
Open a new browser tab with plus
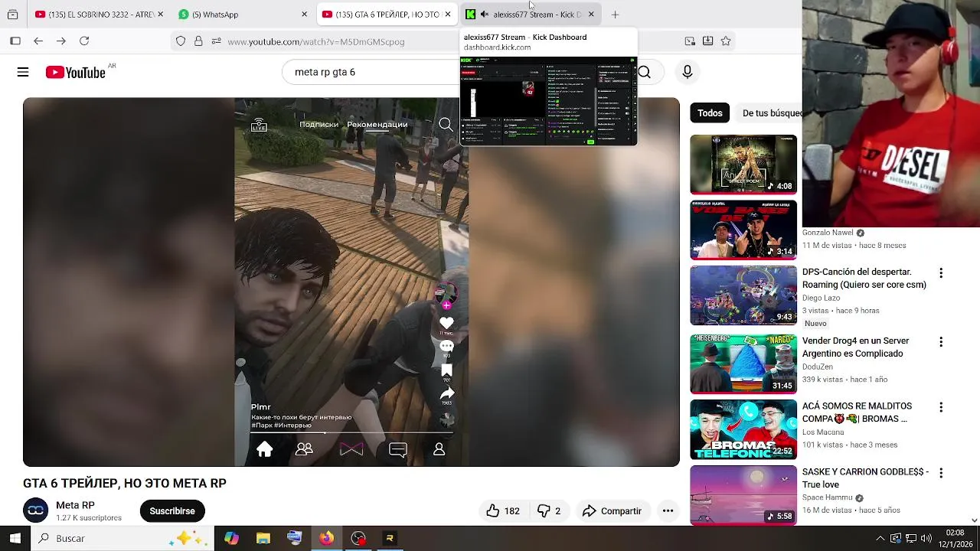pyautogui.click(x=615, y=15)
